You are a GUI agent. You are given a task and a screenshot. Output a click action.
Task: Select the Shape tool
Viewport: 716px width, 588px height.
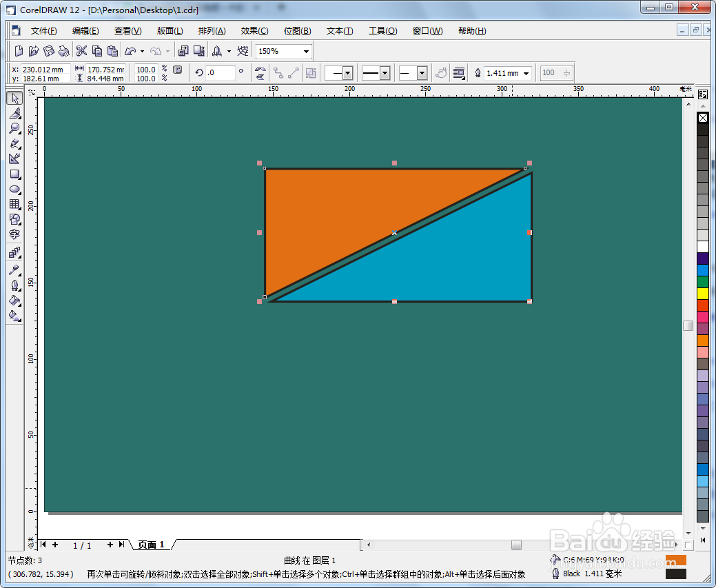pos(14,113)
